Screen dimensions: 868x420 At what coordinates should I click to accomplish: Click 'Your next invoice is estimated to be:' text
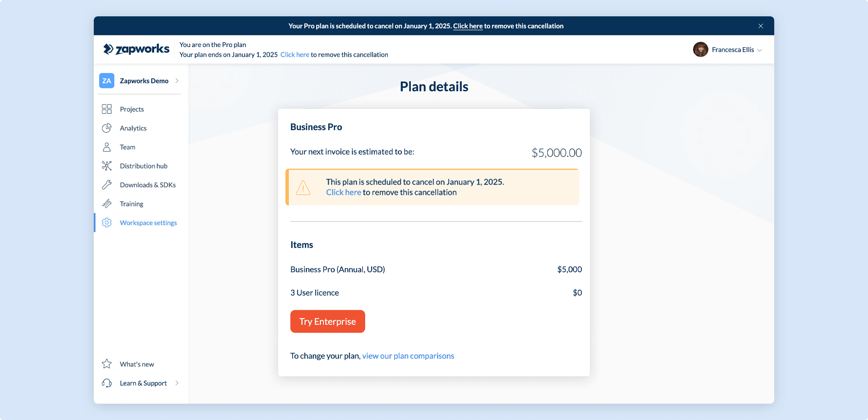[352, 151]
